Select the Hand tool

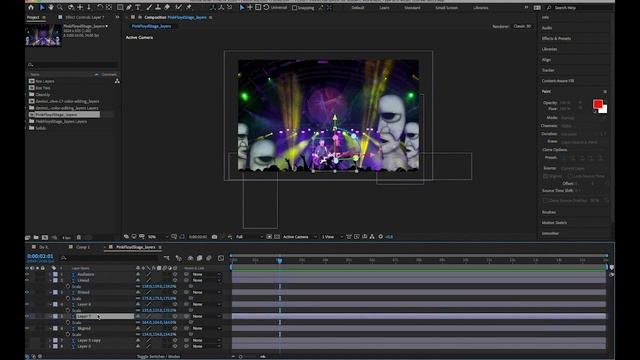(51, 7)
